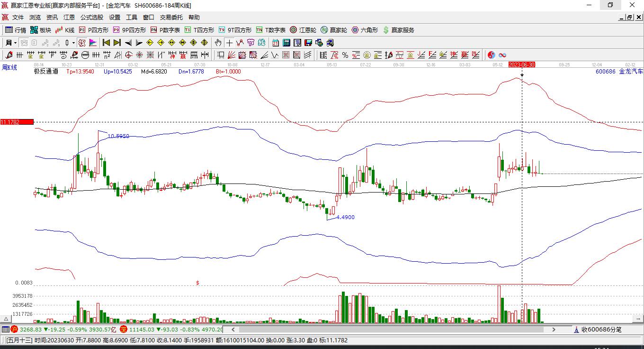The image size is (644, 349).
Task: Open the calculator icon
Action: pos(286,43)
